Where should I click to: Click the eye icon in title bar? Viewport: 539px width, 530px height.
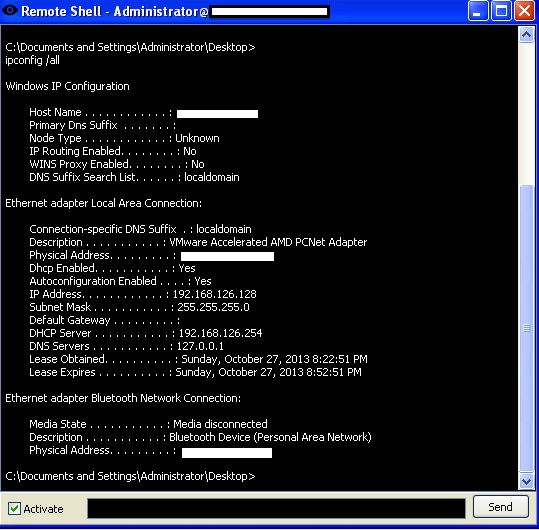[x=10, y=10]
